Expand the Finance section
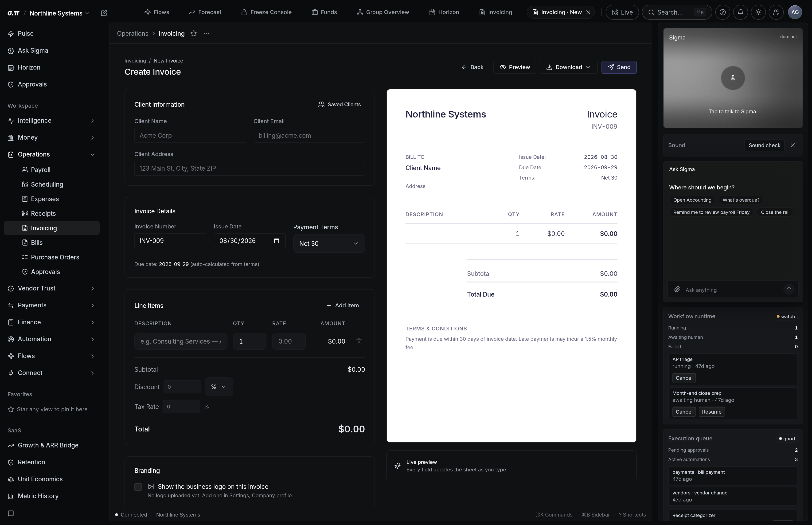Screen dimensions: 812x525 pos(51,322)
